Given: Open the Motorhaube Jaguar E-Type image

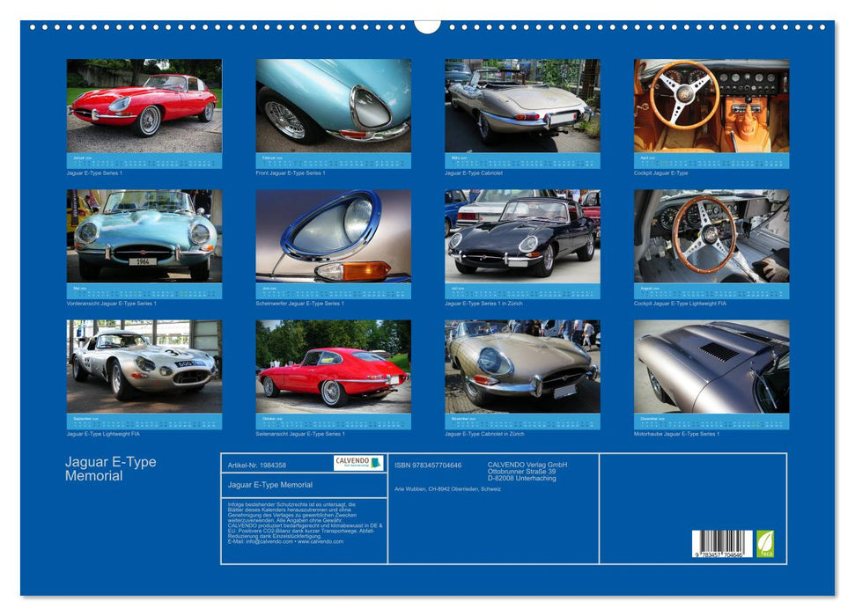Looking at the screenshot, I should click(x=711, y=366).
